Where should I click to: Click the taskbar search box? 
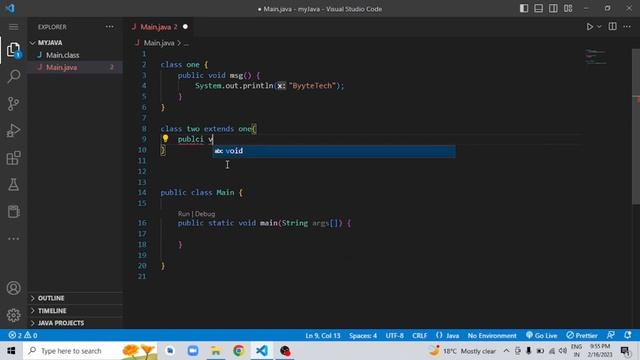[x=90, y=351]
